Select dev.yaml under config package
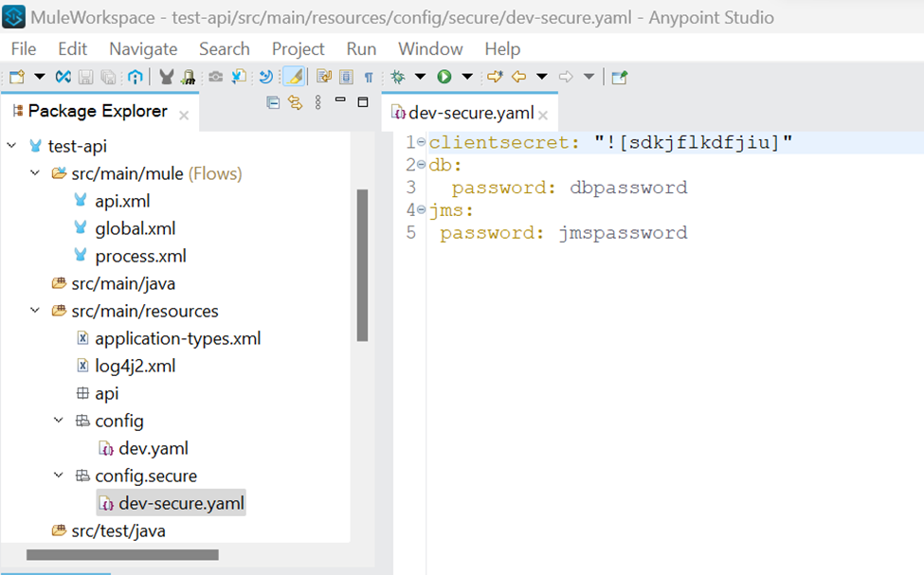Screen dimensions: 924x575 (153, 448)
